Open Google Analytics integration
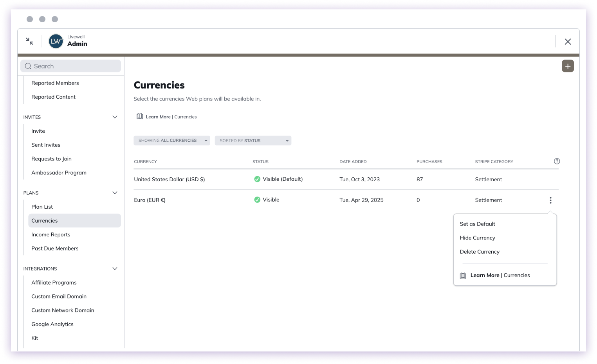 point(52,324)
